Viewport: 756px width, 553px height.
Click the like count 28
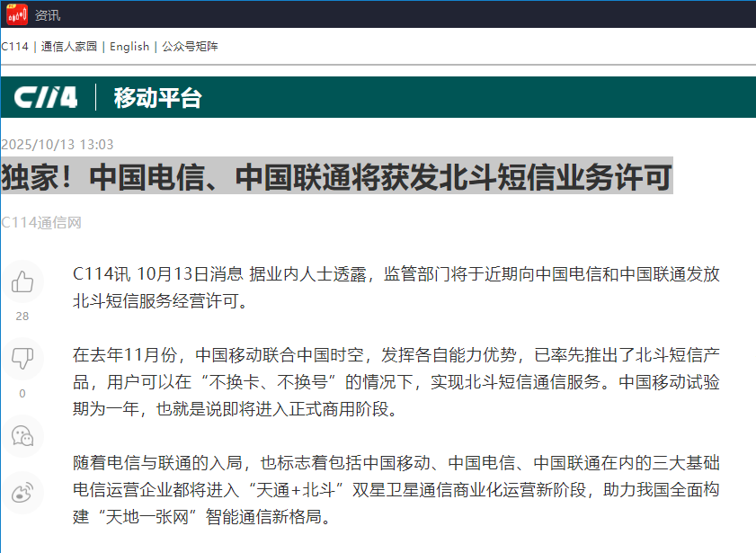(22, 317)
